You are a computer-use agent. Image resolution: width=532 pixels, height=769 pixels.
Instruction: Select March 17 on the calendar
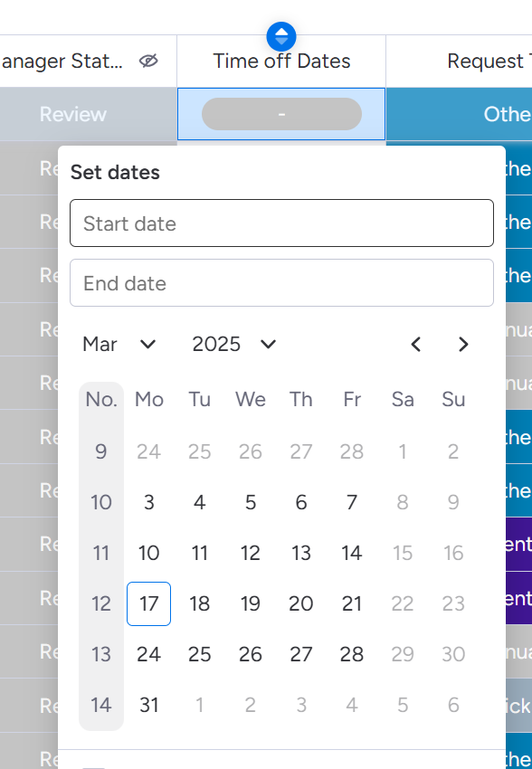148,603
